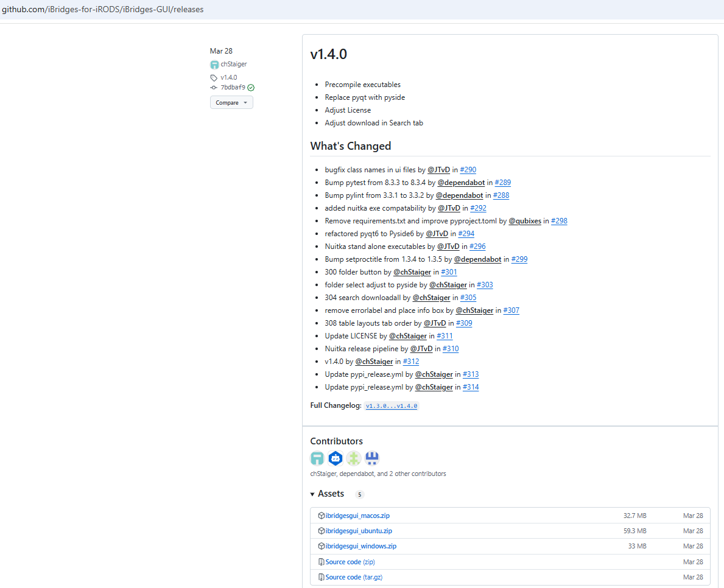Click package icon for ibridgesgui_windows.zip
This screenshot has width=724, height=588.
tap(322, 546)
